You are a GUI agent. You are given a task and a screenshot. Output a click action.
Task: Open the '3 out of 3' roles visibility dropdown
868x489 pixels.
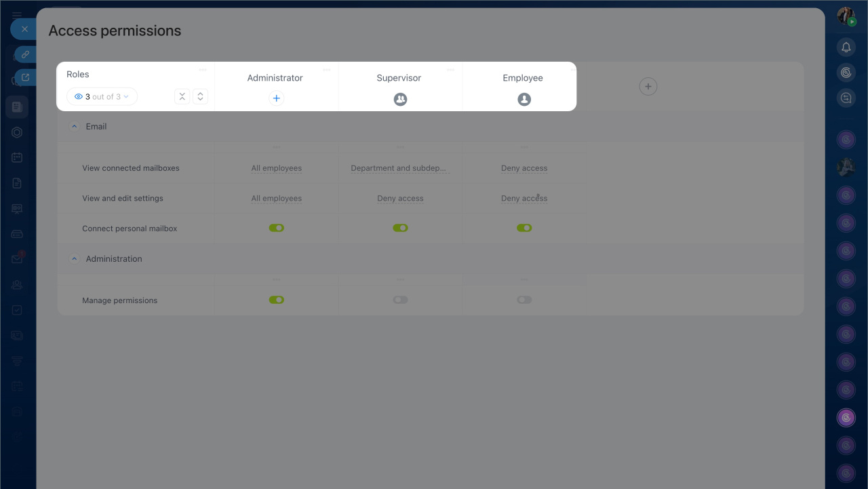point(102,97)
